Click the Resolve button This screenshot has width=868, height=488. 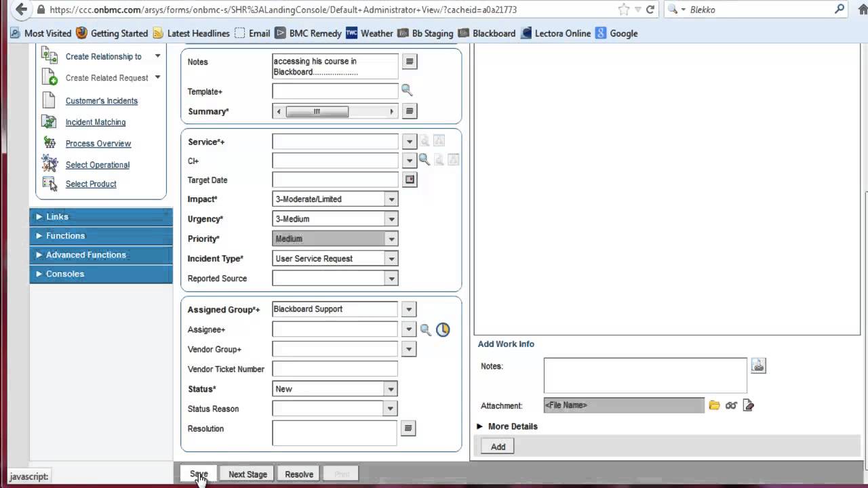pos(299,474)
